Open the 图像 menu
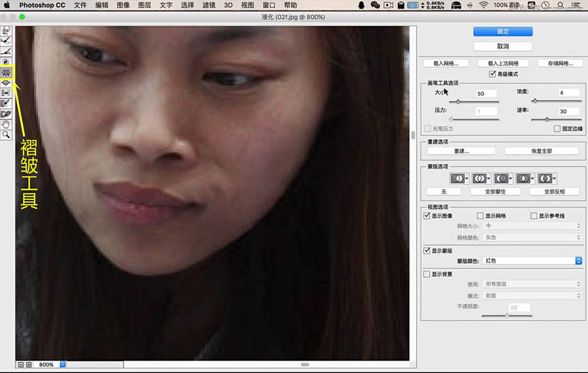This screenshot has width=588, height=373. (123, 5)
